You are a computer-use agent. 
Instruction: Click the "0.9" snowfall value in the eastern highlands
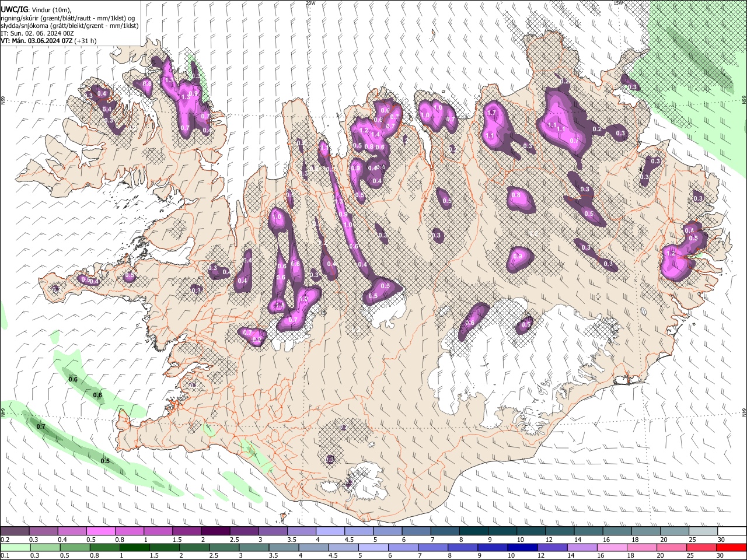[x=517, y=256]
